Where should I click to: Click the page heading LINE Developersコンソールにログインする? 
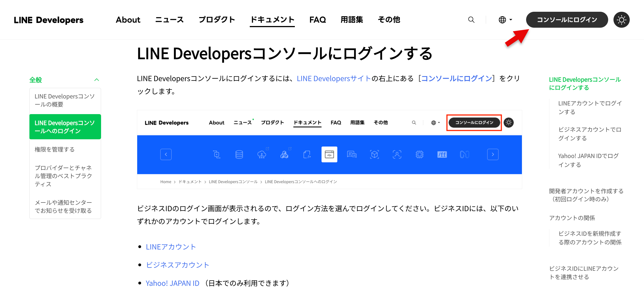tap(285, 53)
